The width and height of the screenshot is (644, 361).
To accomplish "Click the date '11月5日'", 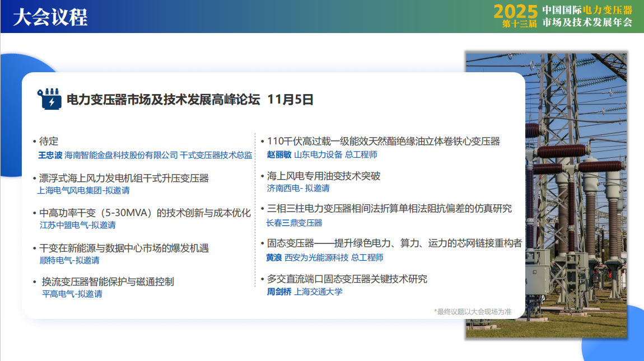I will [x=291, y=100].
